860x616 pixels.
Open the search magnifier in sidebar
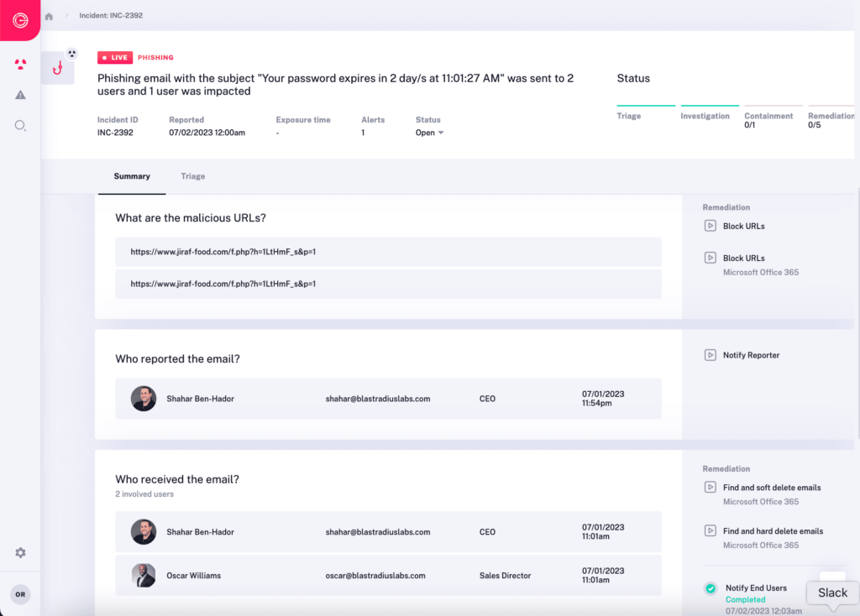tap(20, 125)
